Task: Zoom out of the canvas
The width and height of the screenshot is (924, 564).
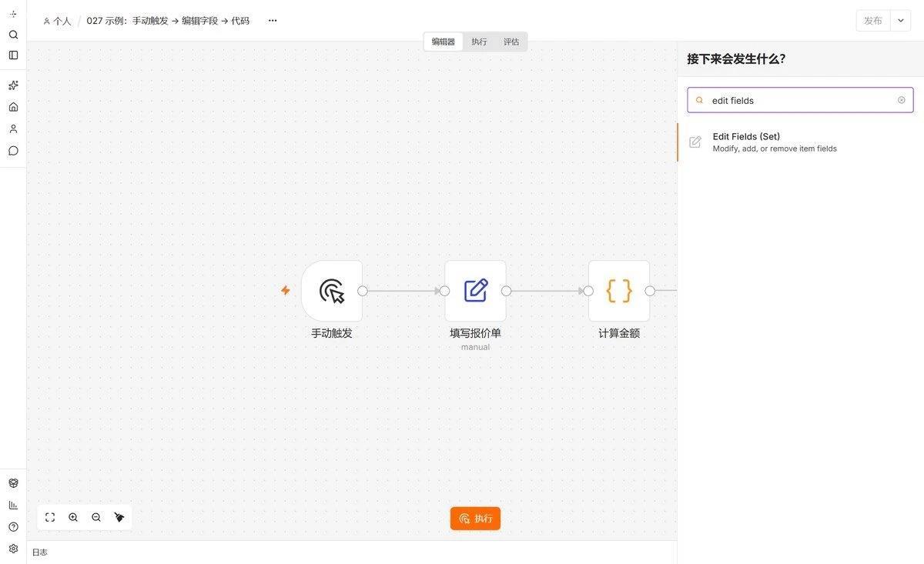Action: 96,518
